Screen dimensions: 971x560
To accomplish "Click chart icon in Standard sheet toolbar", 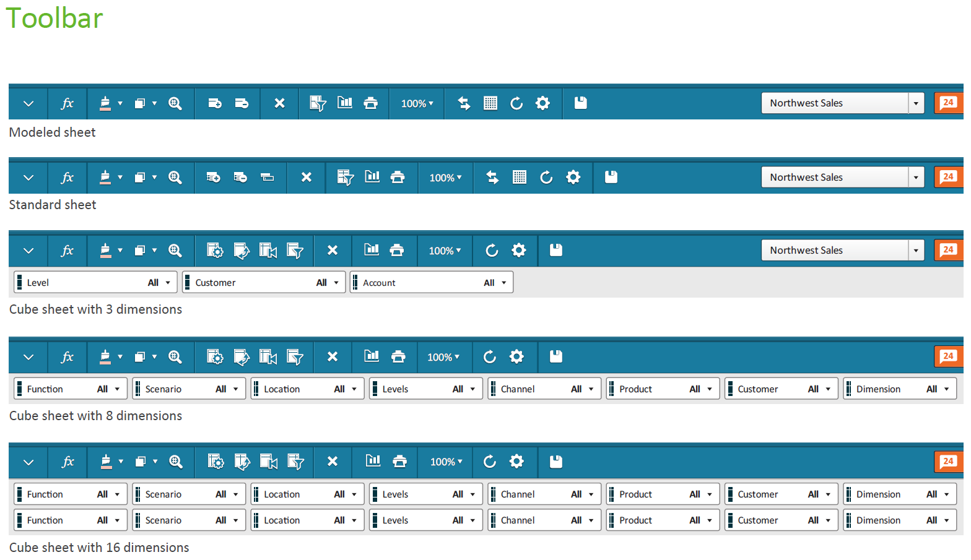I will pos(372,176).
